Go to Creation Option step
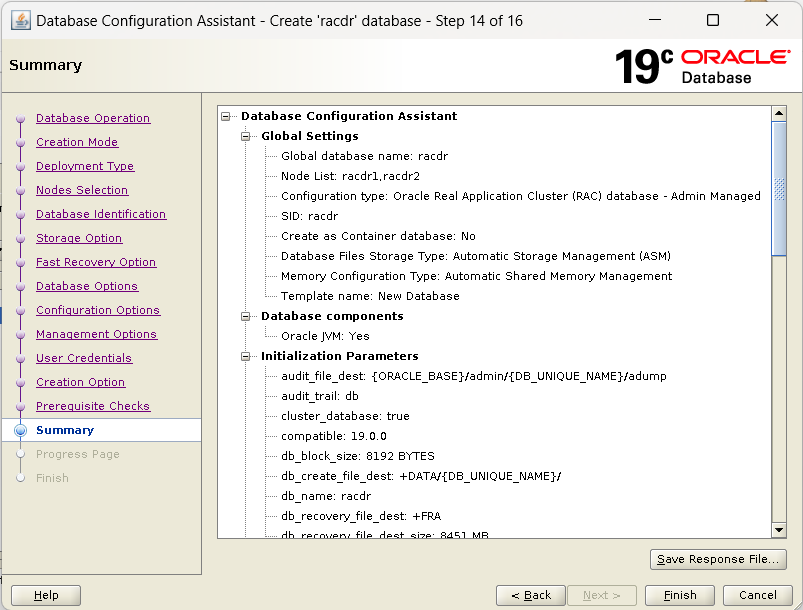The width and height of the screenshot is (803, 610). click(80, 383)
